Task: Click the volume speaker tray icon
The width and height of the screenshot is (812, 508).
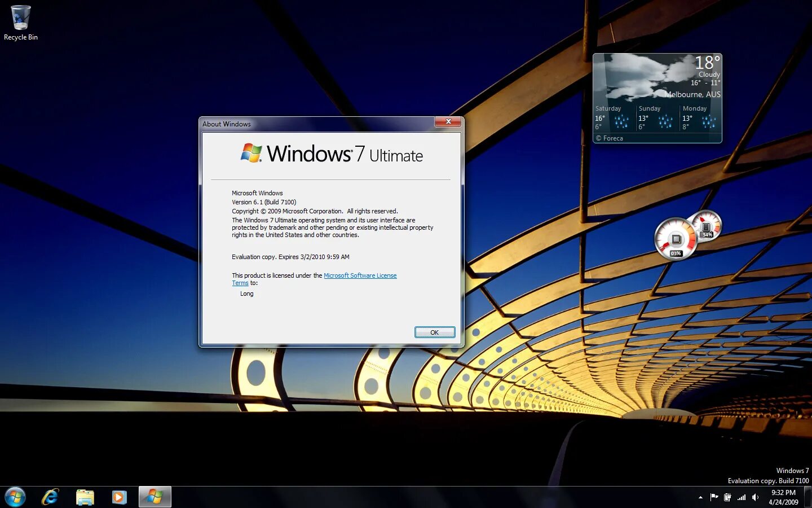Action: (x=756, y=497)
